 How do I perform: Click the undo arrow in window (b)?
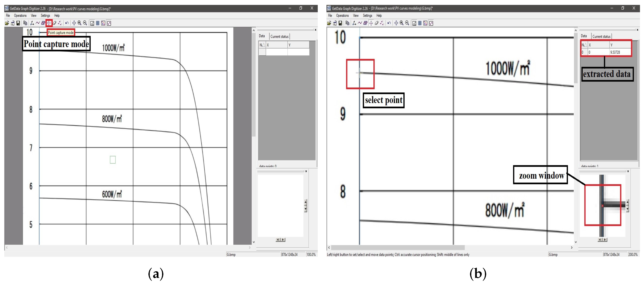389,23
